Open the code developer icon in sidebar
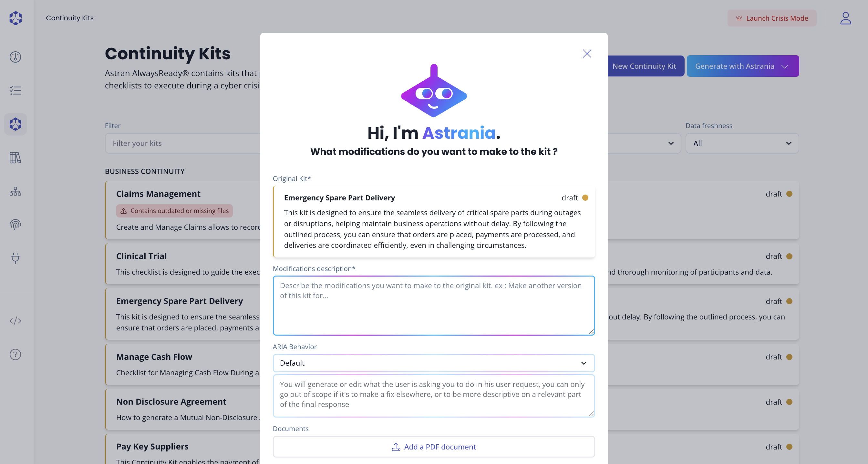Screen dimensions: 868x464 click(x=15, y=320)
